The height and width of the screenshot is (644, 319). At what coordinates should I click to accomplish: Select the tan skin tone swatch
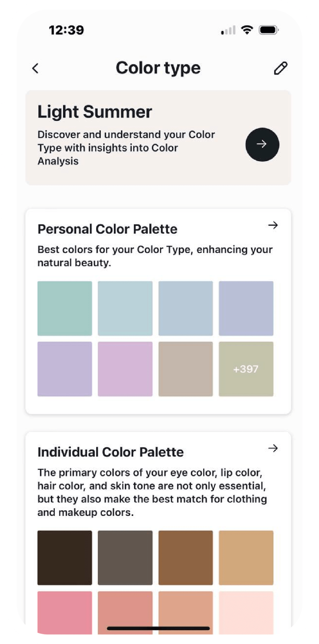coord(246,558)
